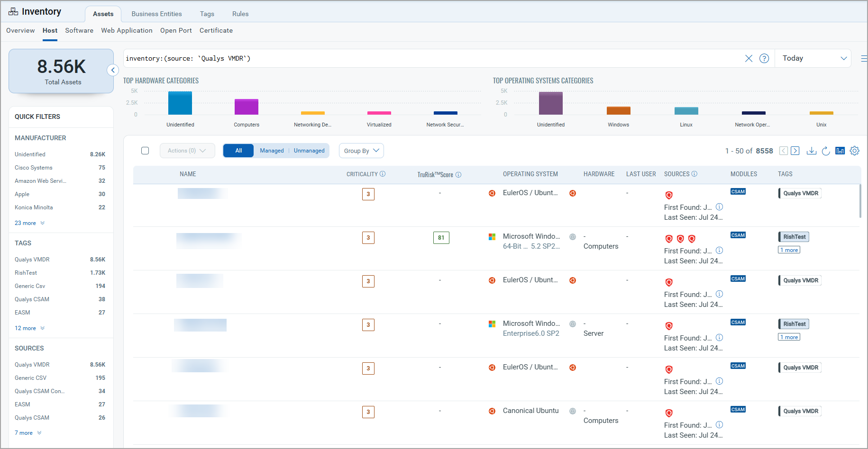Download the asset list
Image resolution: width=868 pixels, height=449 pixels.
812,151
